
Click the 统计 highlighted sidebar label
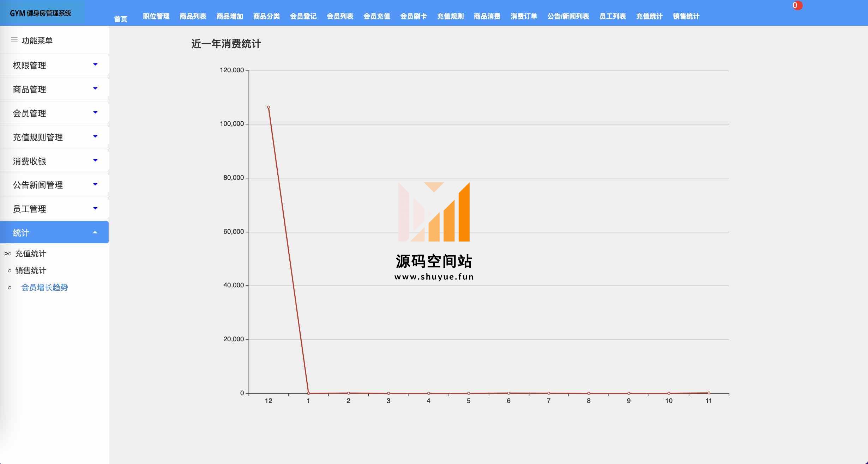pos(21,233)
